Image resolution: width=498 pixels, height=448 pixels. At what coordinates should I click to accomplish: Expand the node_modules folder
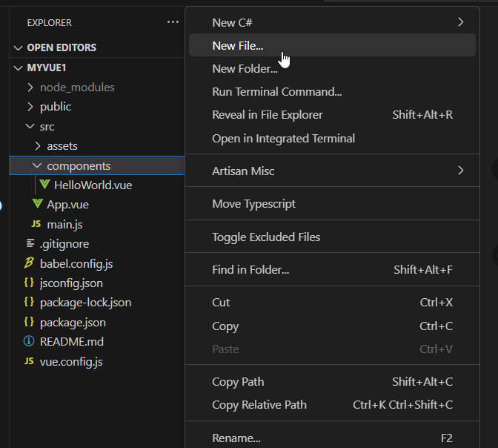click(30, 88)
